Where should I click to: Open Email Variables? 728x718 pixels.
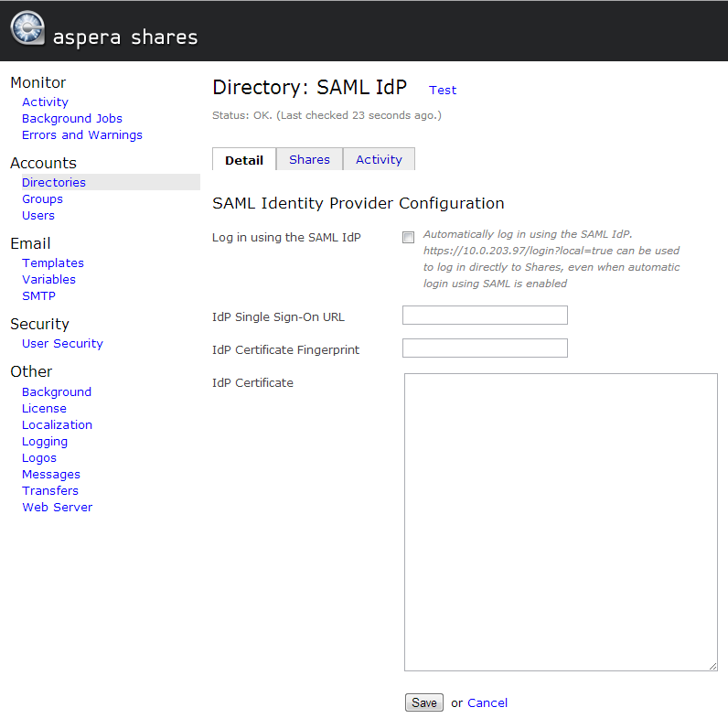[x=48, y=279]
